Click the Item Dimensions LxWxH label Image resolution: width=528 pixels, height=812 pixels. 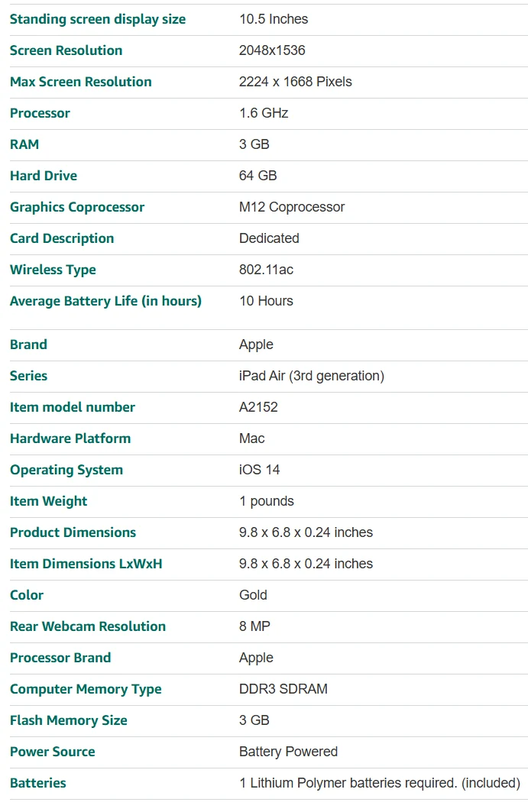click(x=86, y=564)
